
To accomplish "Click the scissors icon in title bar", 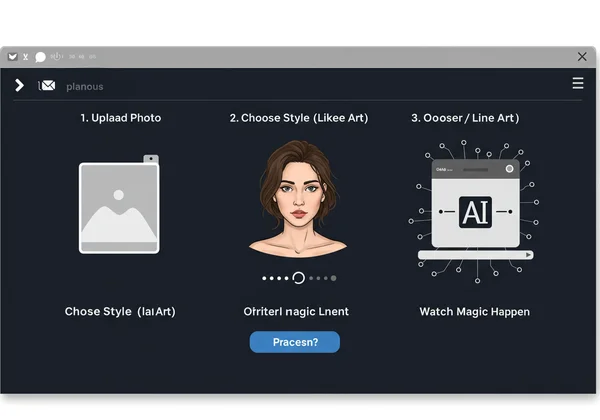I will click(x=25, y=57).
